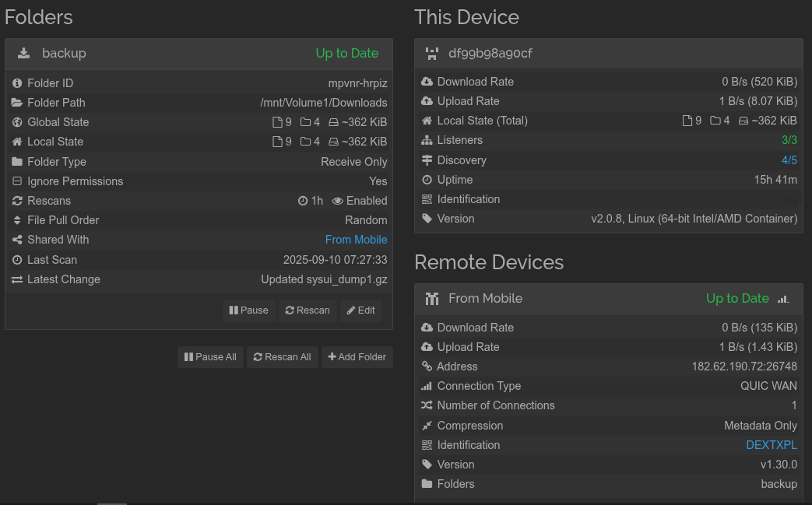Screen dimensions: 812x505
Task: Rescan the backup folder
Action: [x=308, y=310]
